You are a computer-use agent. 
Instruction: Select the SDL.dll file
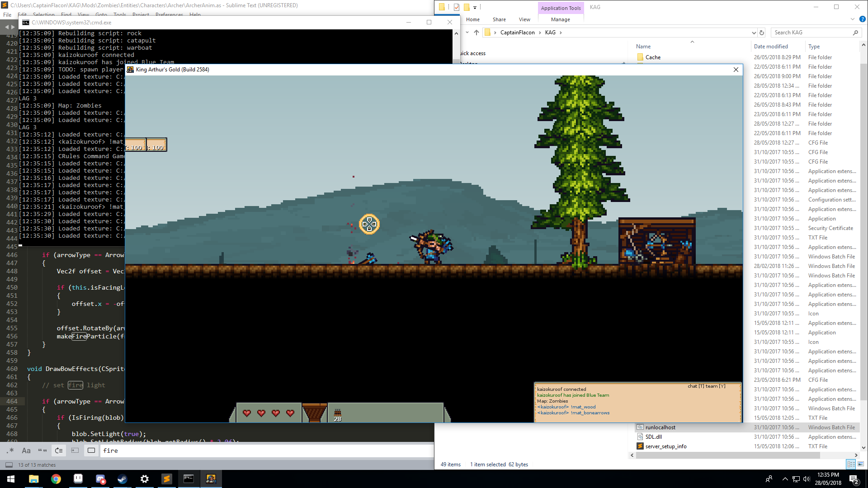[x=653, y=437]
